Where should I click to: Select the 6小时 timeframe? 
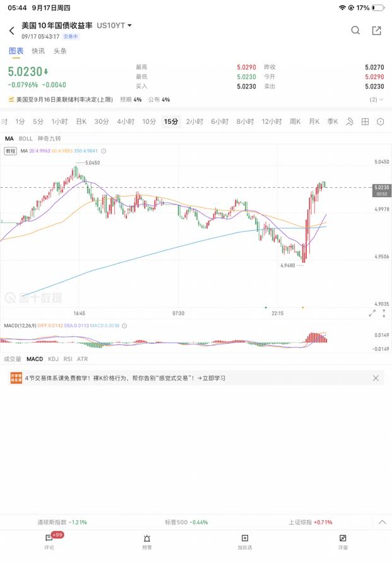click(220, 122)
